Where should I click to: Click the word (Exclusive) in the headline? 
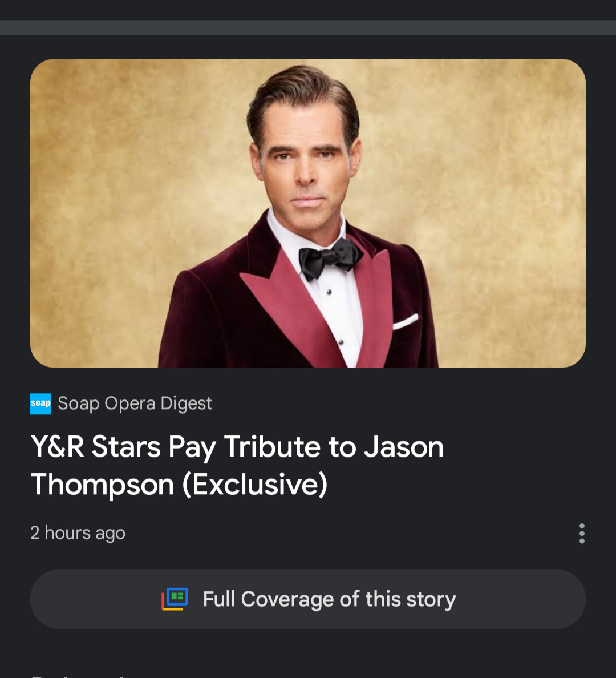(x=255, y=485)
